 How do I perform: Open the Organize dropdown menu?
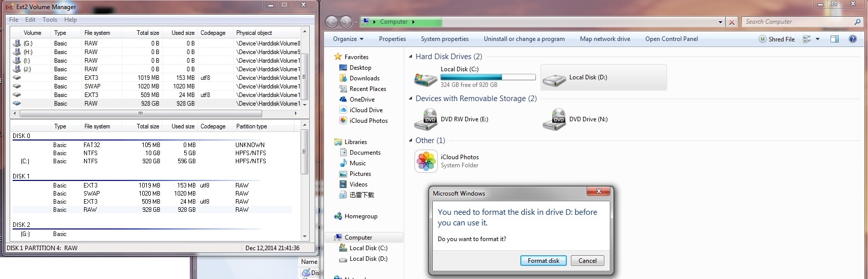(348, 39)
